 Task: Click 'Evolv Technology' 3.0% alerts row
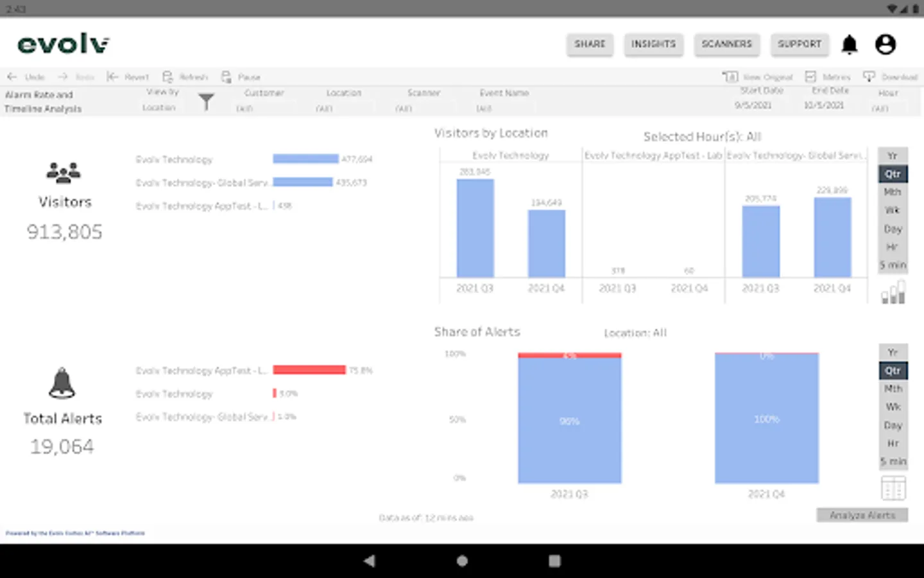[217, 394]
